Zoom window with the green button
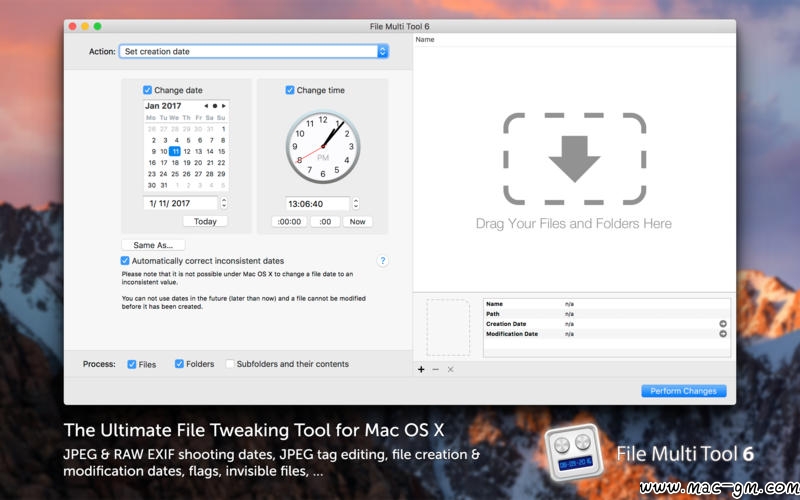Screen dimensions: 800x500 [97, 26]
